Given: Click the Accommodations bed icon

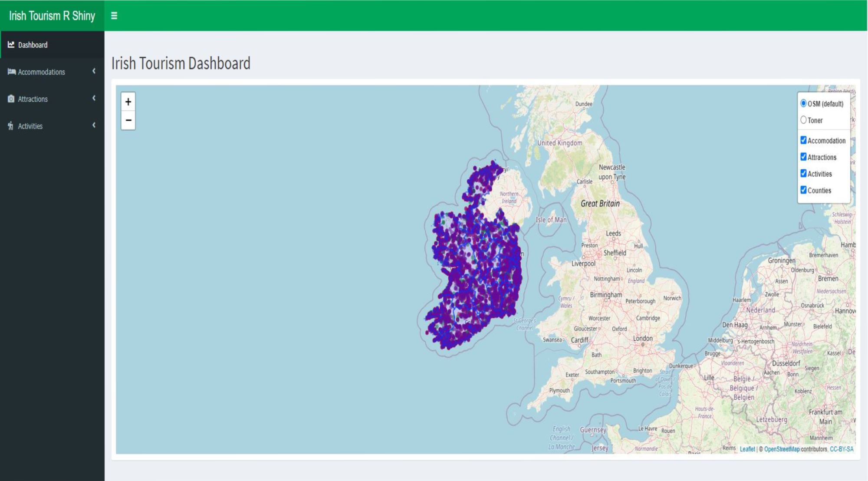Looking at the screenshot, I should (x=12, y=72).
